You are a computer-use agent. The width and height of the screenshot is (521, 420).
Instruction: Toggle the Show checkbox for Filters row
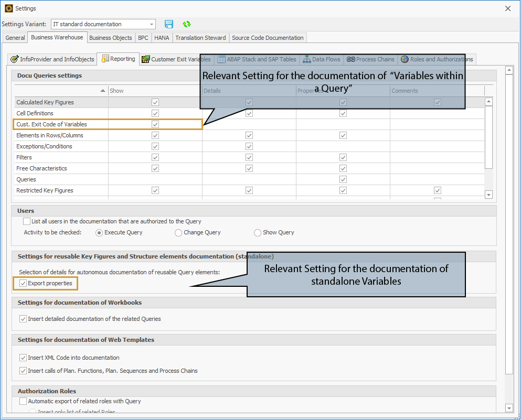click(155, 157)
